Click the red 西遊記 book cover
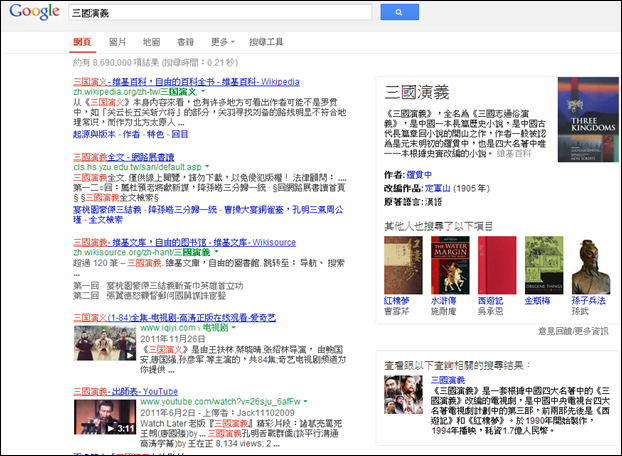 (x=497, y=265)
